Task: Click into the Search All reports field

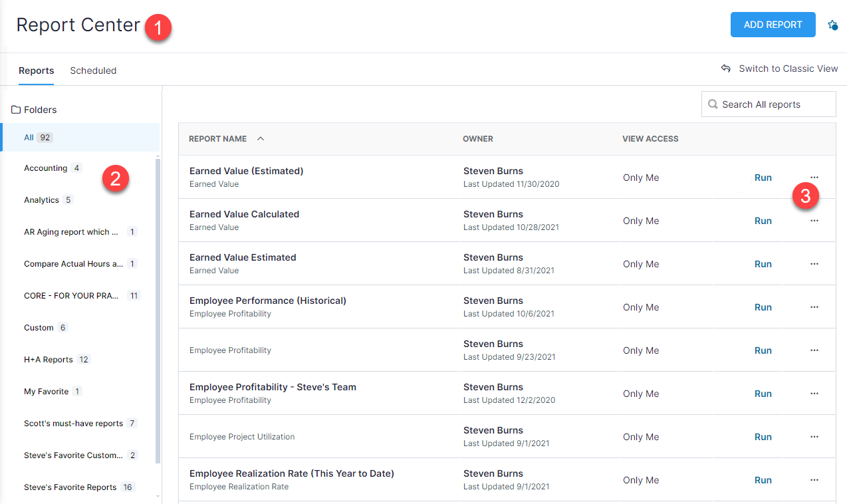Action: (x=775, y=104)
